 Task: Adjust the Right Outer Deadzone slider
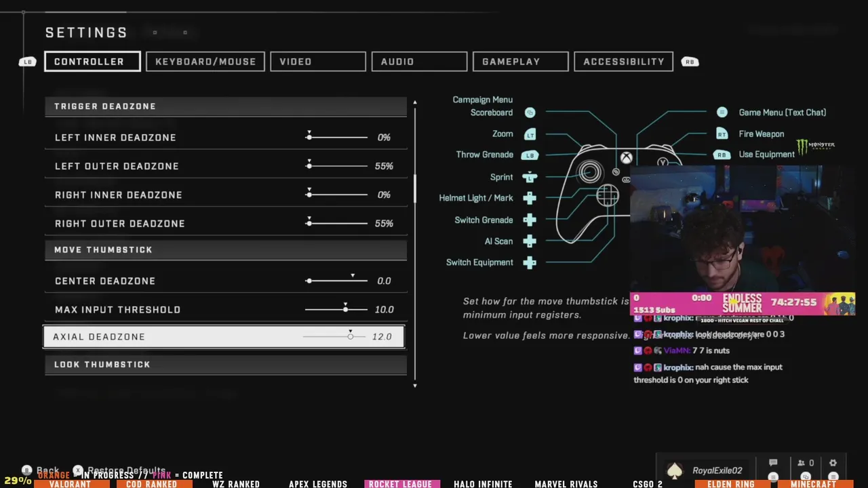coord(336,223)
